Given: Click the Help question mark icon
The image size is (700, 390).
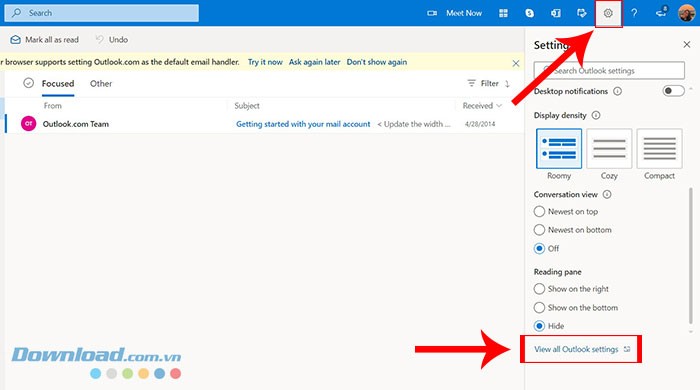Looking at the screenshot, I should pyautogui.click(x=634, y=13).
